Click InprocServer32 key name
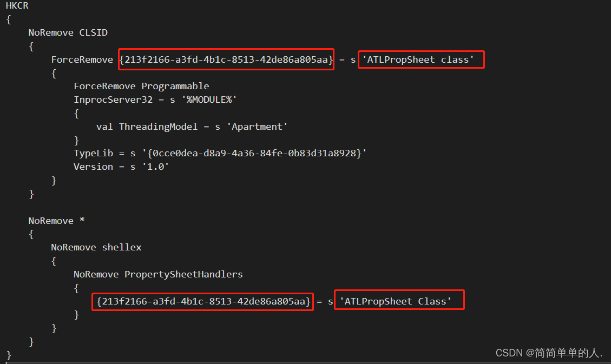The width and height of the screenshot is (611, 364). tap(113, 100)
